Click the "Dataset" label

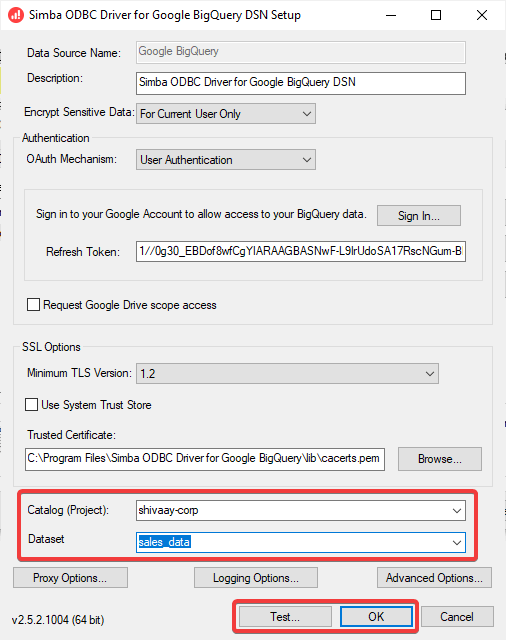(x=46, y=539)
